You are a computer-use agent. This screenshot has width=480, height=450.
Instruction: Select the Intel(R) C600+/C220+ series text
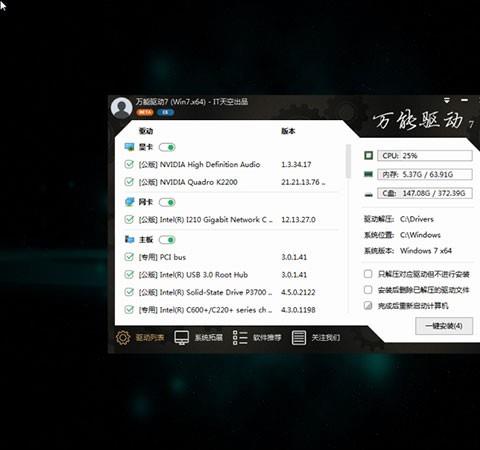tap(206, 310)
